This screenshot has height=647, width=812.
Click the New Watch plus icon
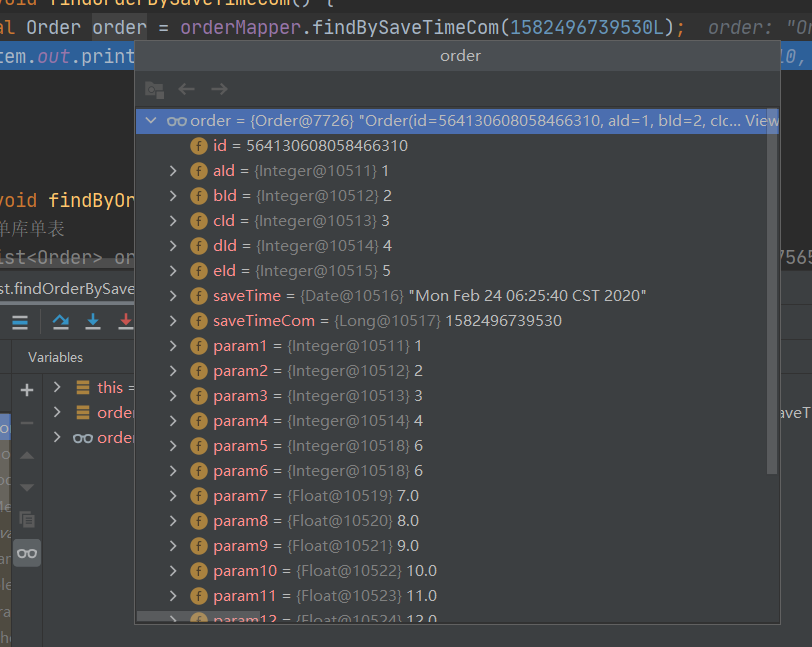(x=27, y=390)
